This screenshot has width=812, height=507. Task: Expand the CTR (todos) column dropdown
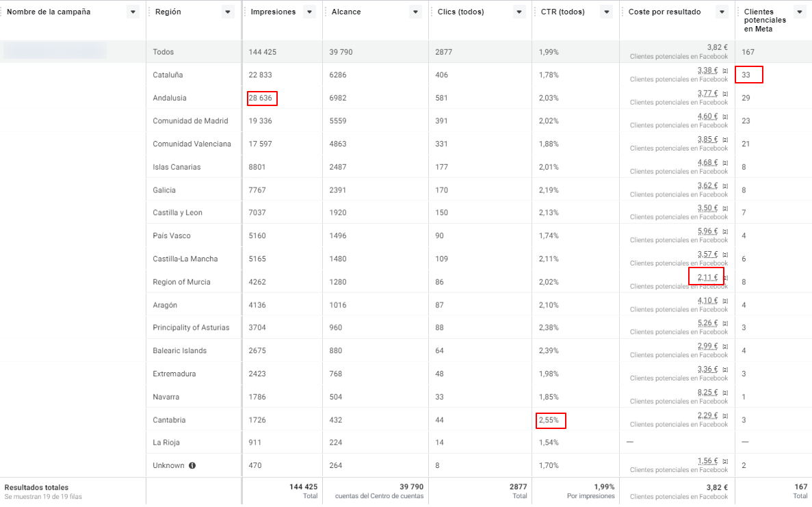click(x=606, y=12)
